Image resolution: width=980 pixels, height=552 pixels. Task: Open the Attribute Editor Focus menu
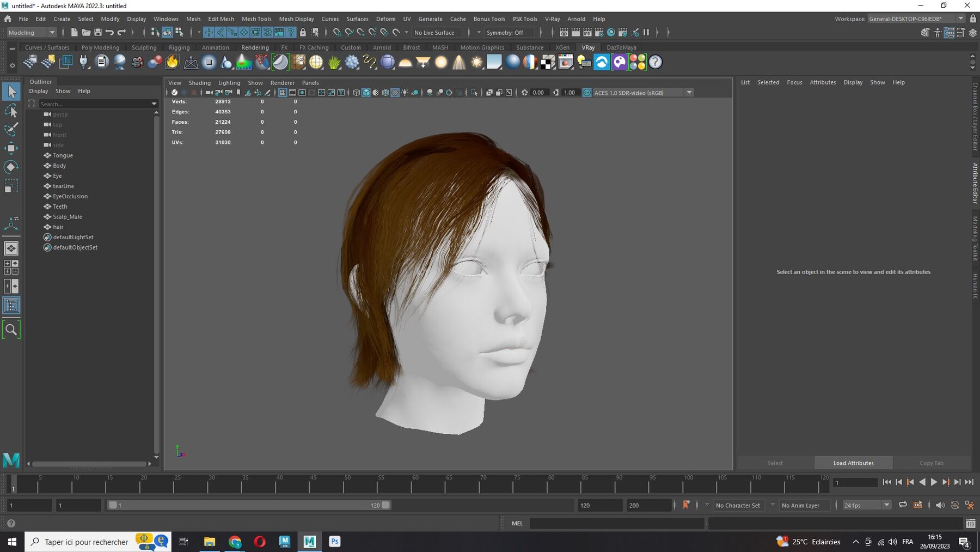[794, 82]
